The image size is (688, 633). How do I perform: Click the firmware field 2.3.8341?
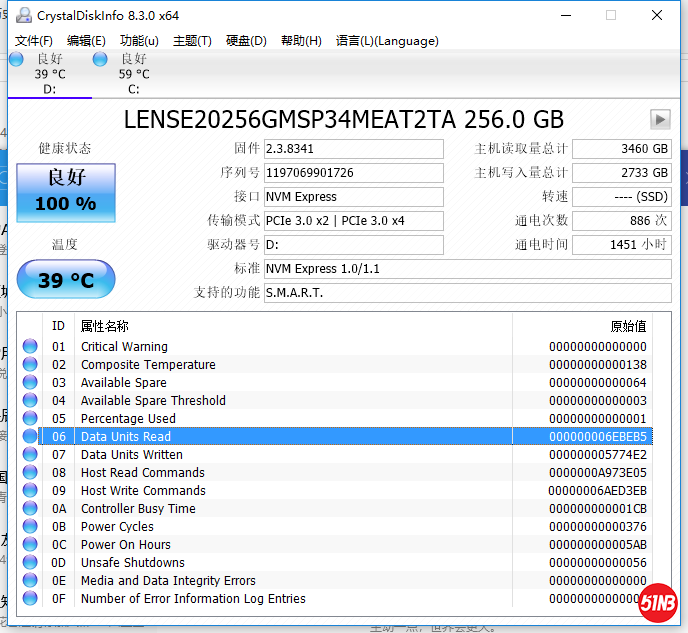(353, 149)
